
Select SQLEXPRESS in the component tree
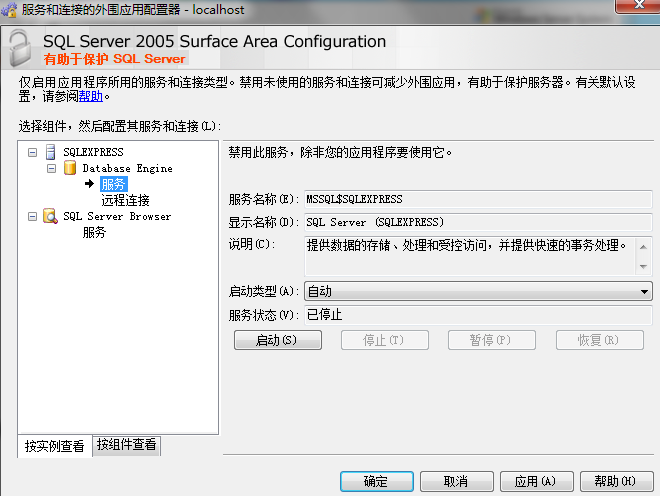point(93,152)
